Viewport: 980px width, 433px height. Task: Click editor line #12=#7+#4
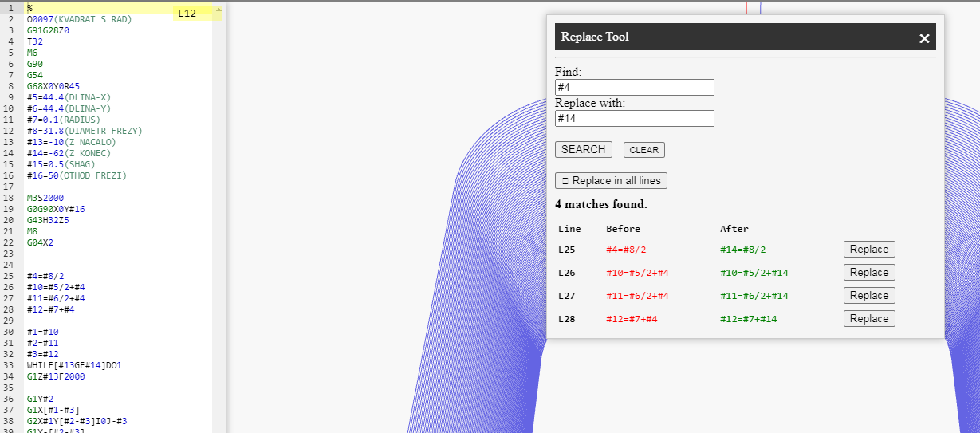[x=50, y=309]
